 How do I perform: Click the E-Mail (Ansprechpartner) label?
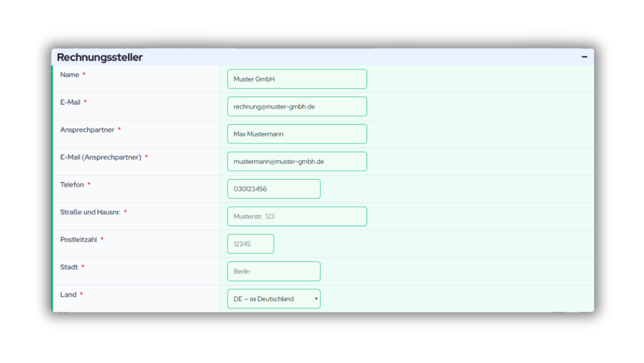101,157
